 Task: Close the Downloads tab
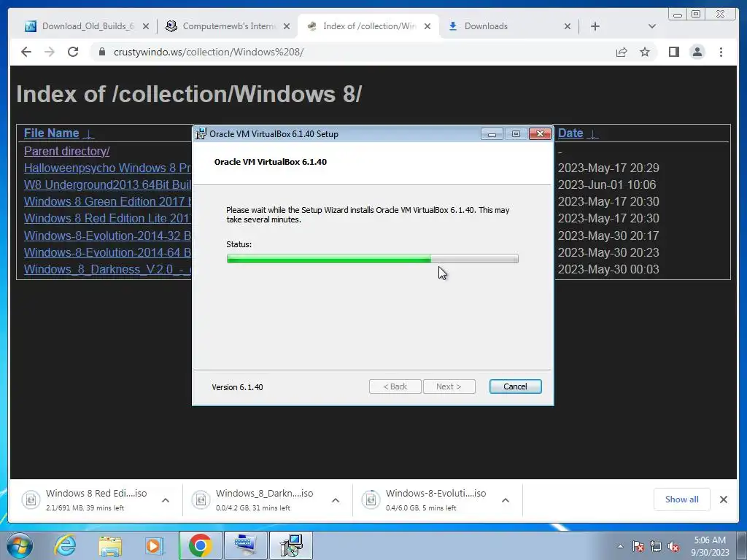pos(568,26)
